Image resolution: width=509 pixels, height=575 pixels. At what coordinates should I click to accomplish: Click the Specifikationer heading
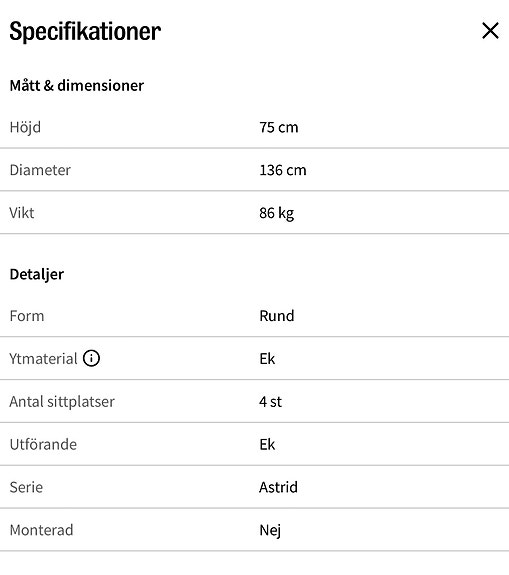(x=85, y=32)
